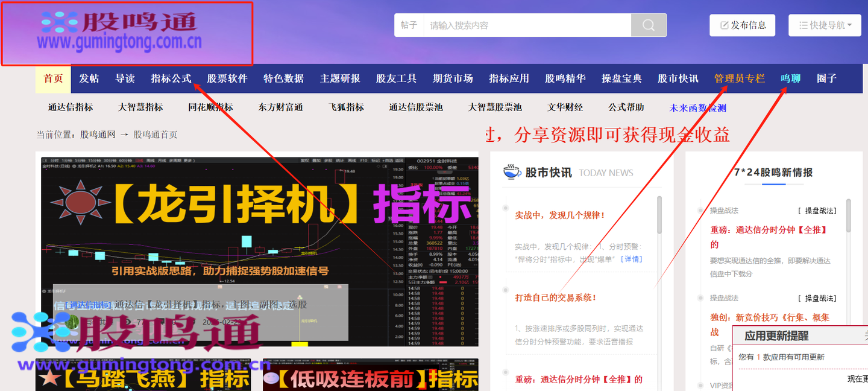Open the 马踏飞燕 指标 thumbnail
This screenshot has width=868, height=391.
144,375
